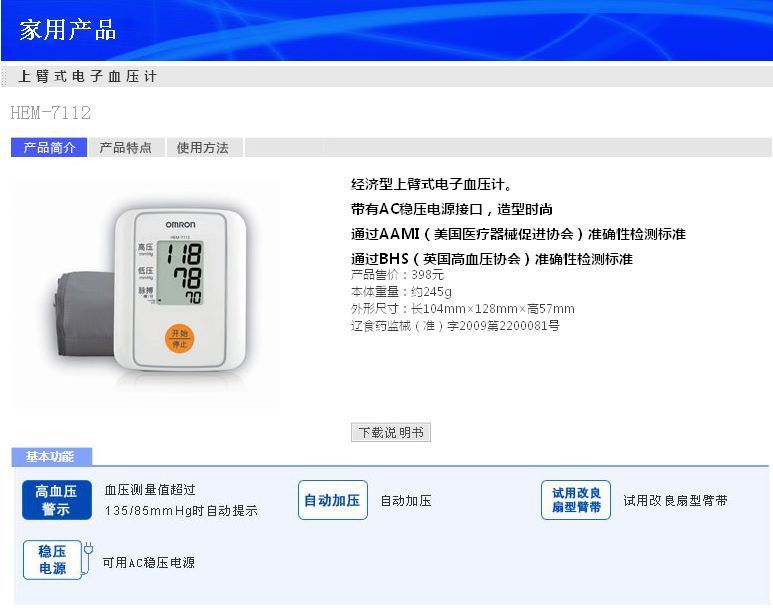Click the orange 开始/停止 button on the monitor

click(179, 338)
